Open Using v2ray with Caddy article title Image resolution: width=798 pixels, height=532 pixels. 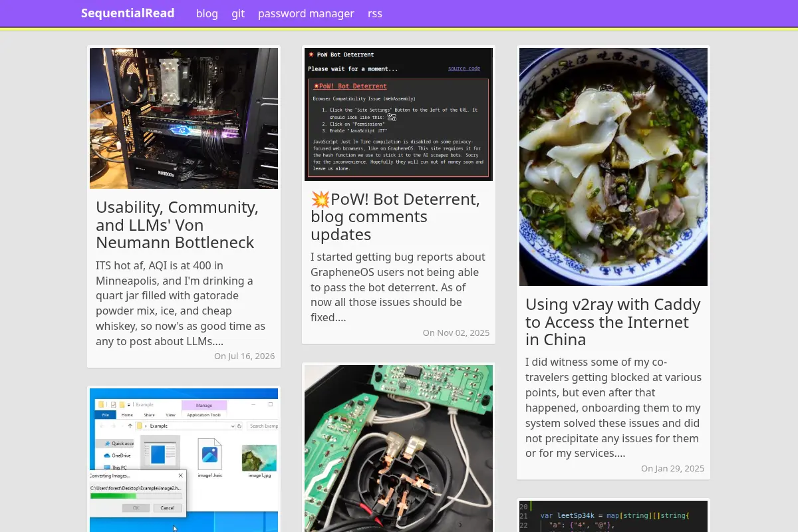(613, 322)
